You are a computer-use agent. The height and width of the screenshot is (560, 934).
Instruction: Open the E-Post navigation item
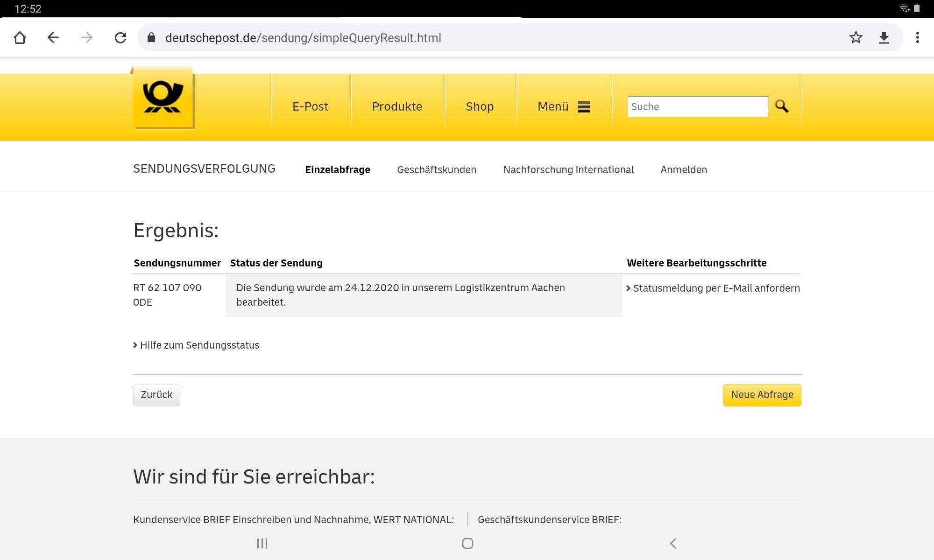coord(311,107)
